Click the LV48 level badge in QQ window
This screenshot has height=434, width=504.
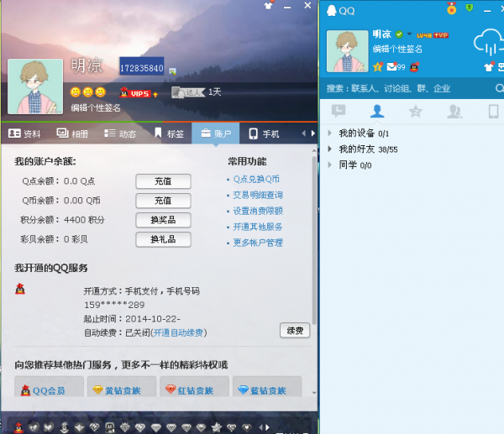pyautogui.click(x=424, y=35)
